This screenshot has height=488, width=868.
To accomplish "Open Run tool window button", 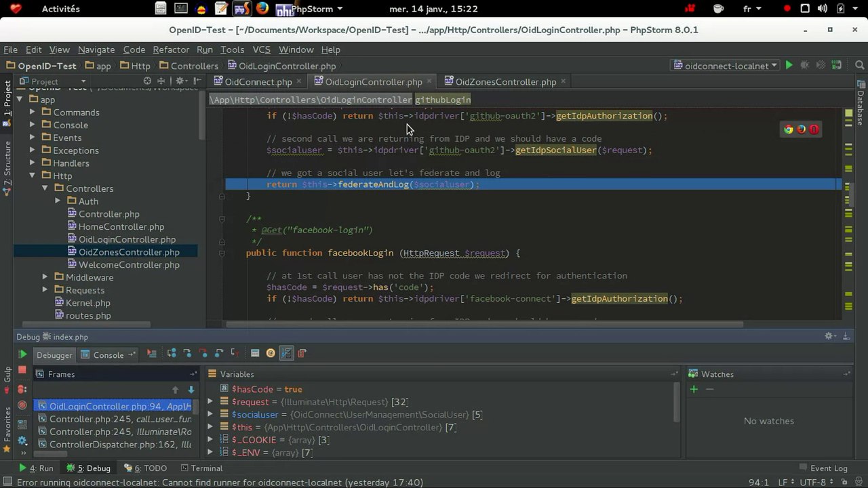I will [x=36, y=468].
